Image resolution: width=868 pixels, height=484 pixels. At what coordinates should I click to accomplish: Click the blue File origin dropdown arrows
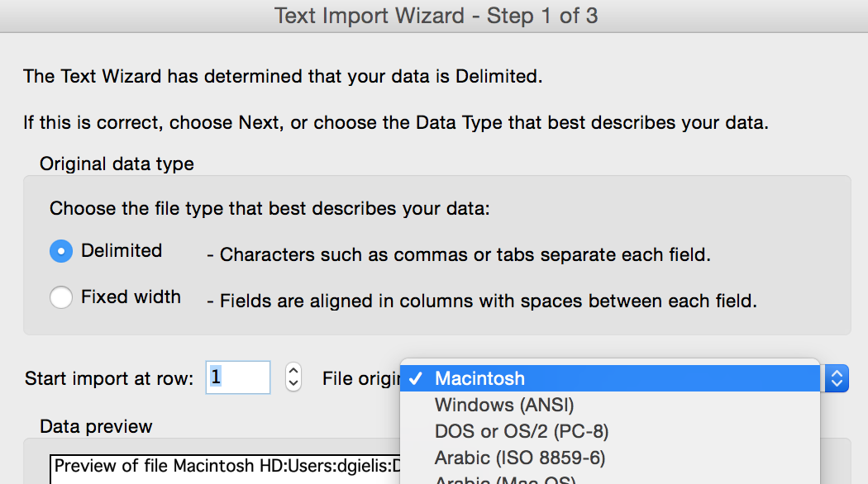837,379
